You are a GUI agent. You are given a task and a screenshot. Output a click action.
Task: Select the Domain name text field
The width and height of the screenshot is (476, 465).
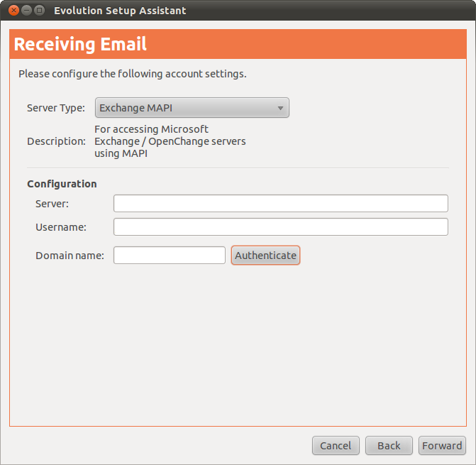(x=170, y=256)
